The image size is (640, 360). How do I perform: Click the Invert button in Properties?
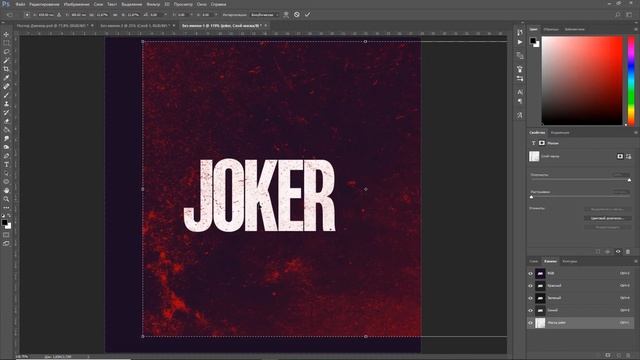click(607, 227)
